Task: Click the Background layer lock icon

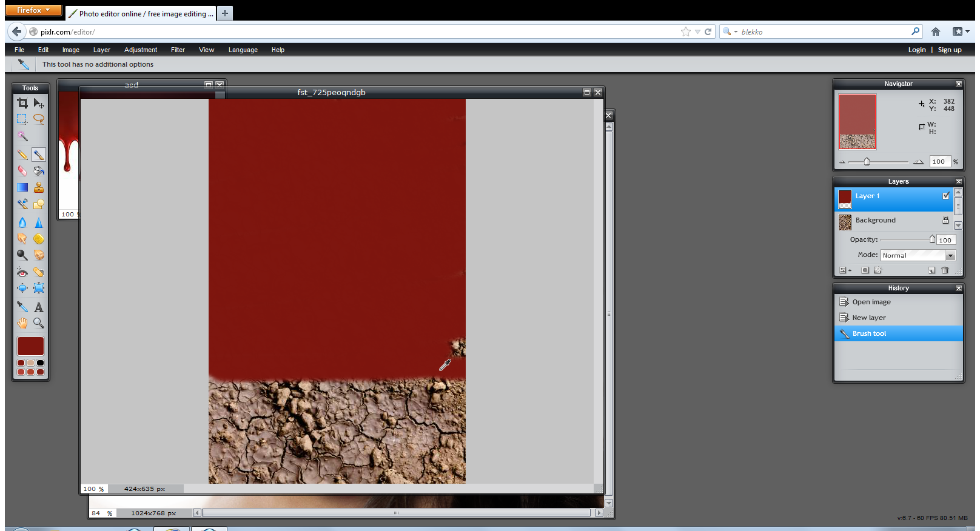Action: tap(945, 220)
